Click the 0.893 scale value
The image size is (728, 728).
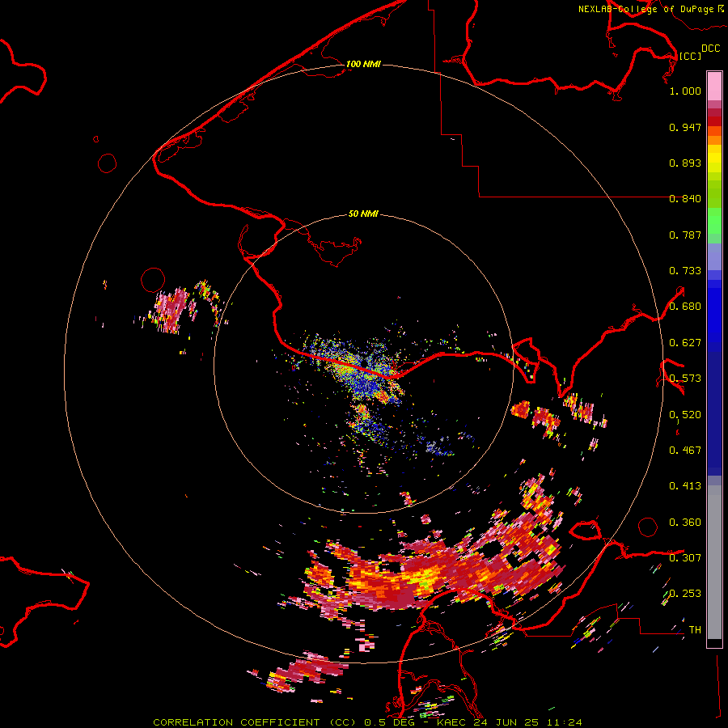(685, 163)
